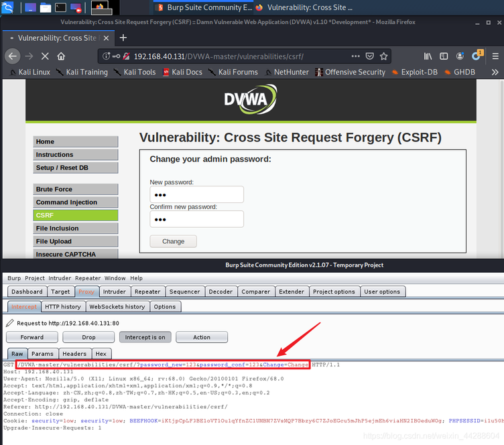The height and width of the screenshot is (445, 504).
Task: Stop page loading with the X icon
Action: 45,56
